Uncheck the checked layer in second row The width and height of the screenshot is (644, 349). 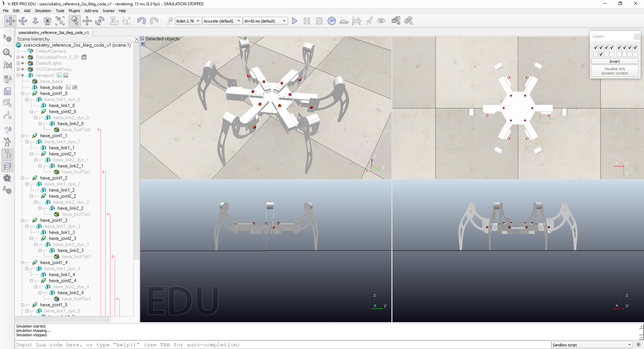click(601, 54)
